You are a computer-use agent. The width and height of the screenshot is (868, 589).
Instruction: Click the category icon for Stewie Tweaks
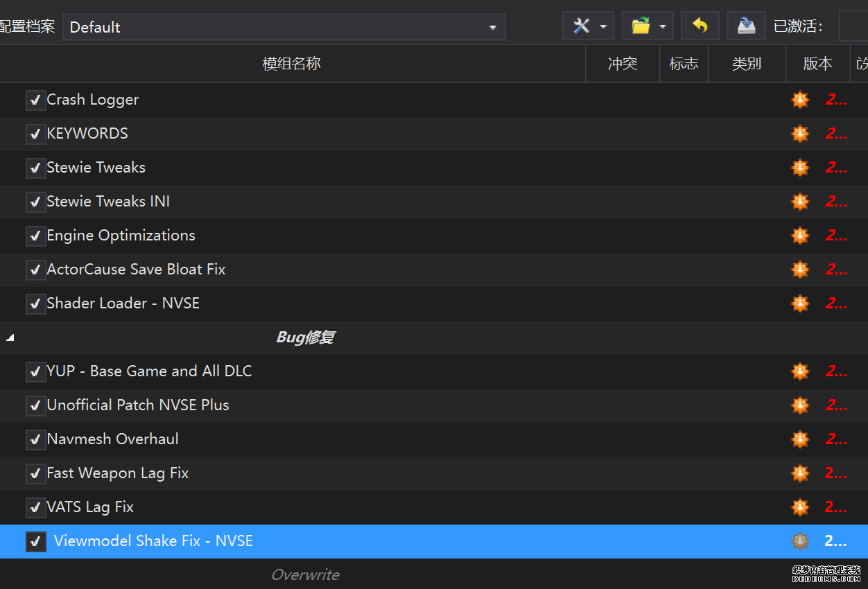(x=800, y=168)
